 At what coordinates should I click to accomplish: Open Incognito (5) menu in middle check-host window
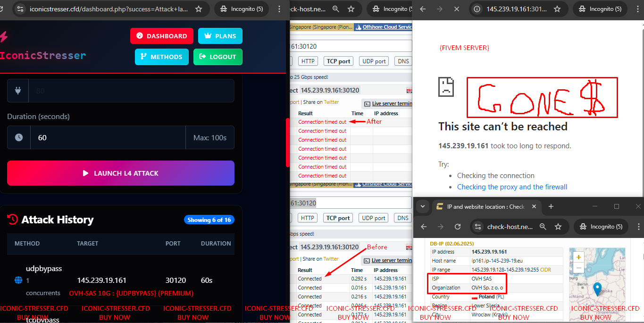[390, 8]
